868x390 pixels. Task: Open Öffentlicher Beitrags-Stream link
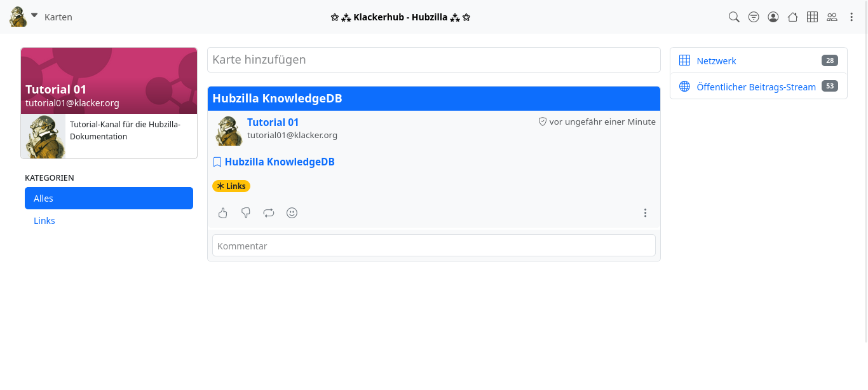click(756, 87)
